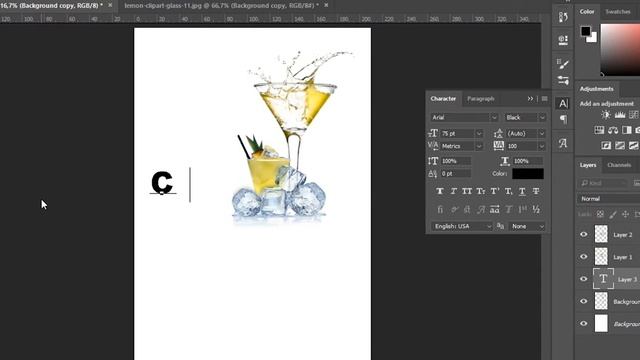Open the Brush Presets panel icon
This screenshot has width=640, height=360.
point(563,80)
